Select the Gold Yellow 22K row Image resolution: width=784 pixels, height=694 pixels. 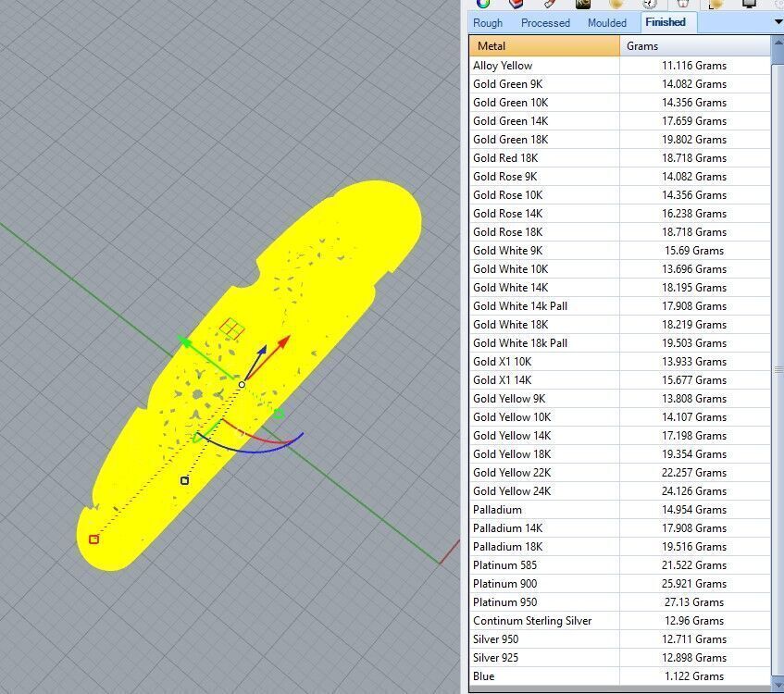coord(620,473)
